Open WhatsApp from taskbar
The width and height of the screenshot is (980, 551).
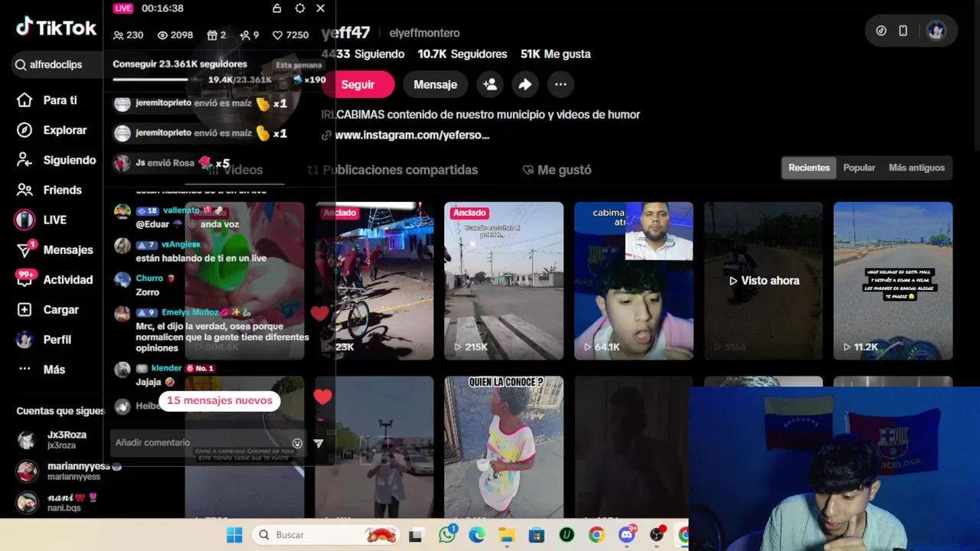point(447,535)
